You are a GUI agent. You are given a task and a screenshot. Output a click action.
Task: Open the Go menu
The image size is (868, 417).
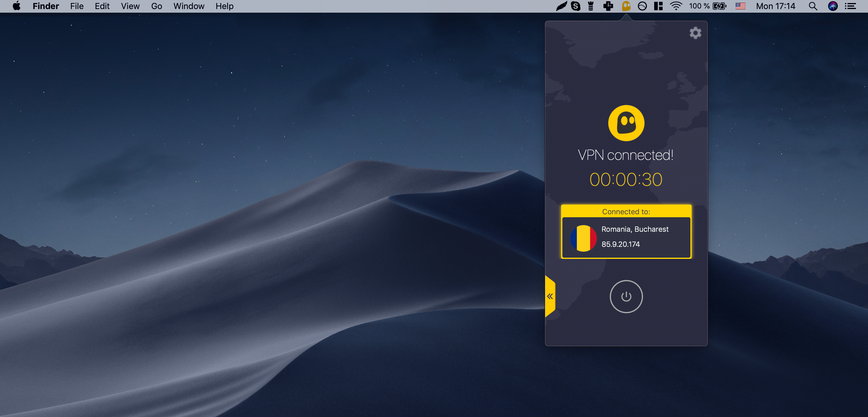click(x=156, y=6)
